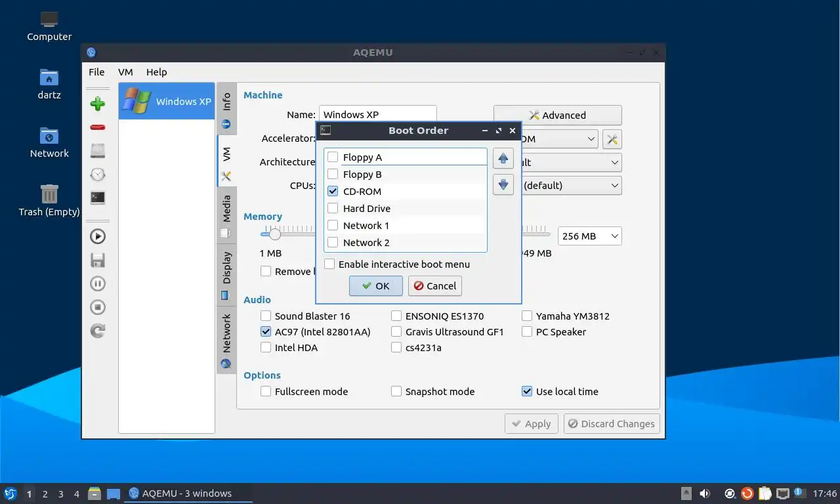Click the wired network tray icon
Viewport: 840px width, 504px height.
782,493
